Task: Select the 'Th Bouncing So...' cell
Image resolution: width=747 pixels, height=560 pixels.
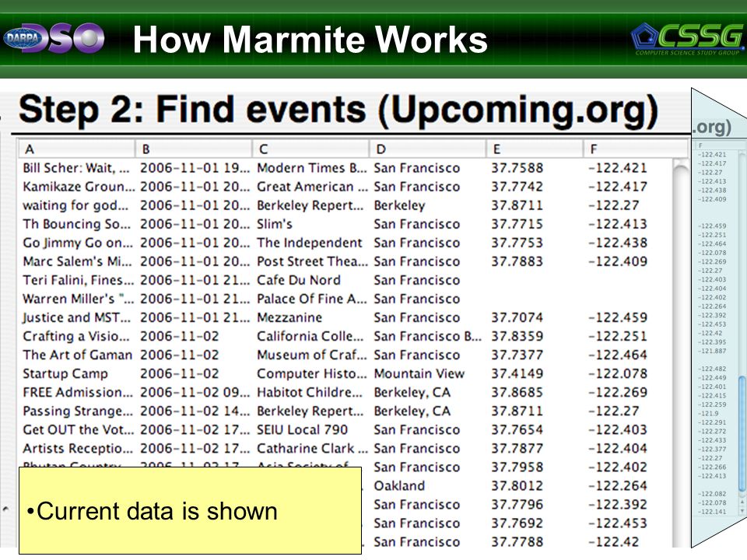Action: point(76,224)
